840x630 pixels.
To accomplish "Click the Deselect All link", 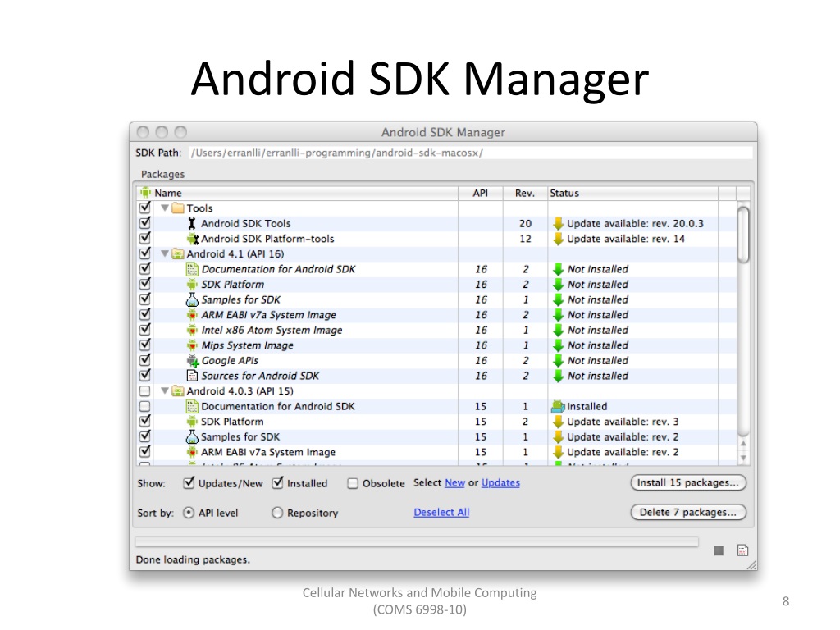I will pyautogui.click(x=441, y=512).
